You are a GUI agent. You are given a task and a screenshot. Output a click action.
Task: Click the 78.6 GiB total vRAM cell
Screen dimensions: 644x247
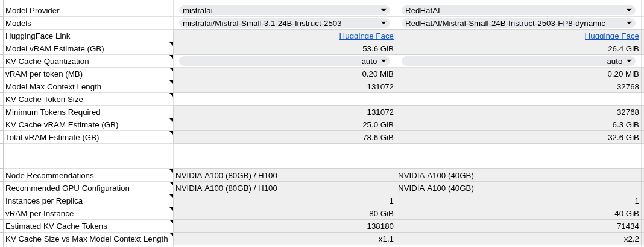285,138
